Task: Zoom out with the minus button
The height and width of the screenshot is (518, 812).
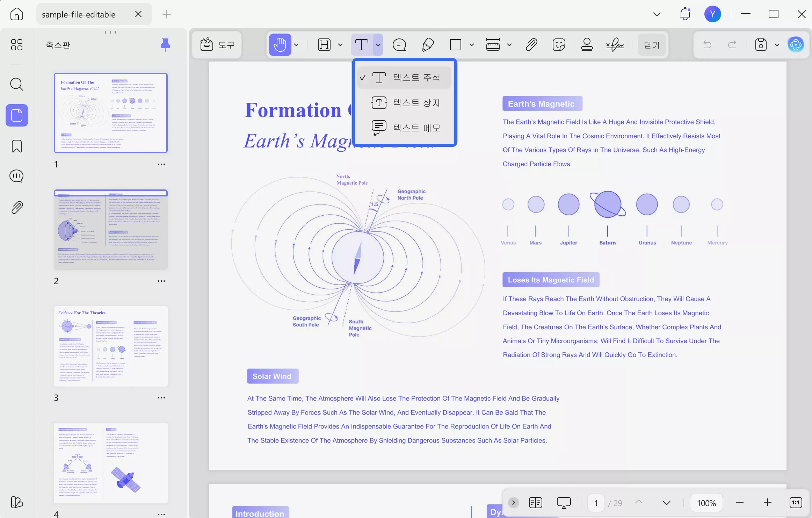Action: tap(740, 503)
